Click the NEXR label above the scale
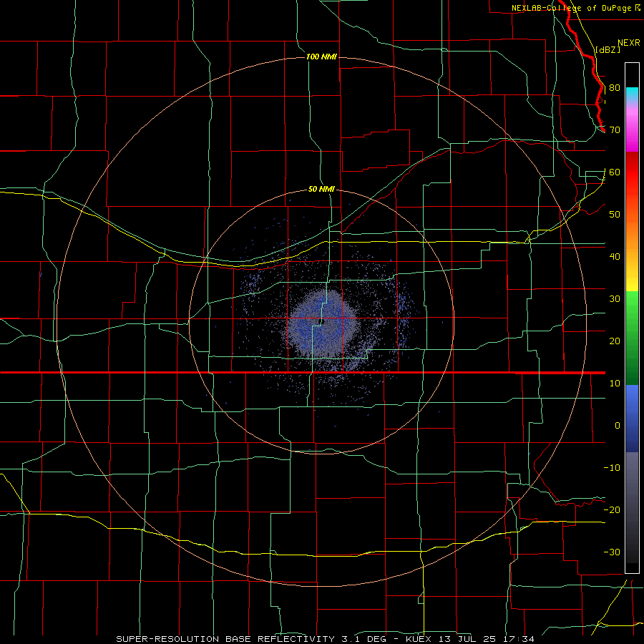Image resolution: width=644 pixels, height=644 pixels. pyautogui.click(x=629, y=43)
